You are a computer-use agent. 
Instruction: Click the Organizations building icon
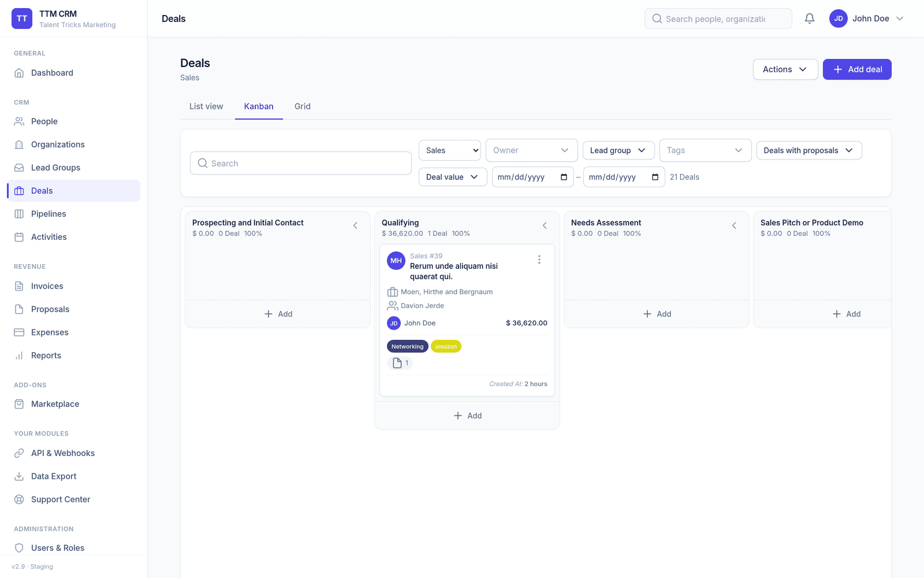pyautogui.click(x=19, y=144)
